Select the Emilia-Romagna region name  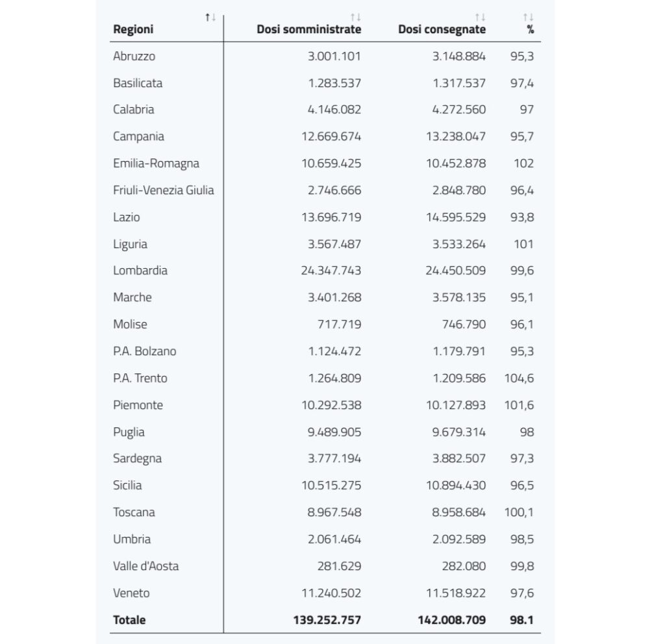156,163
